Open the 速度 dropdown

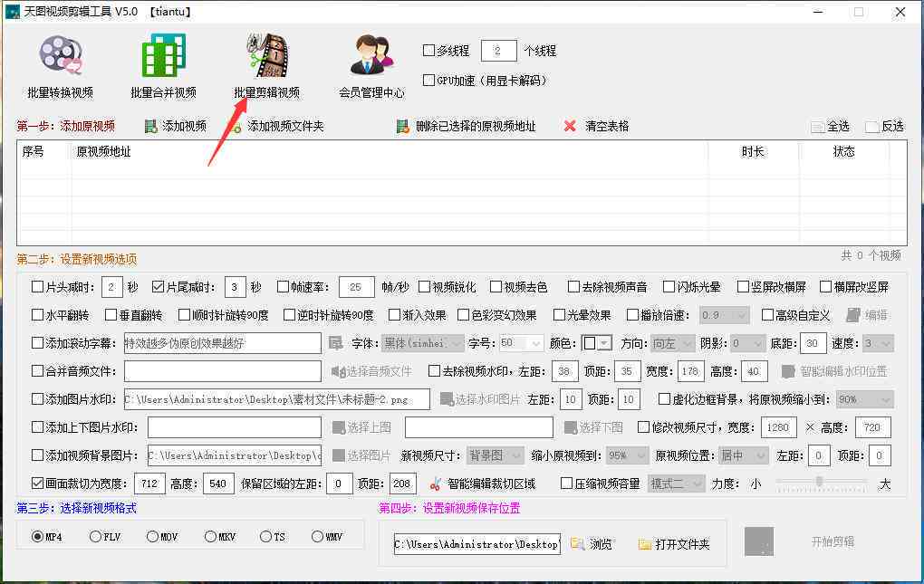tap(878, 343)
